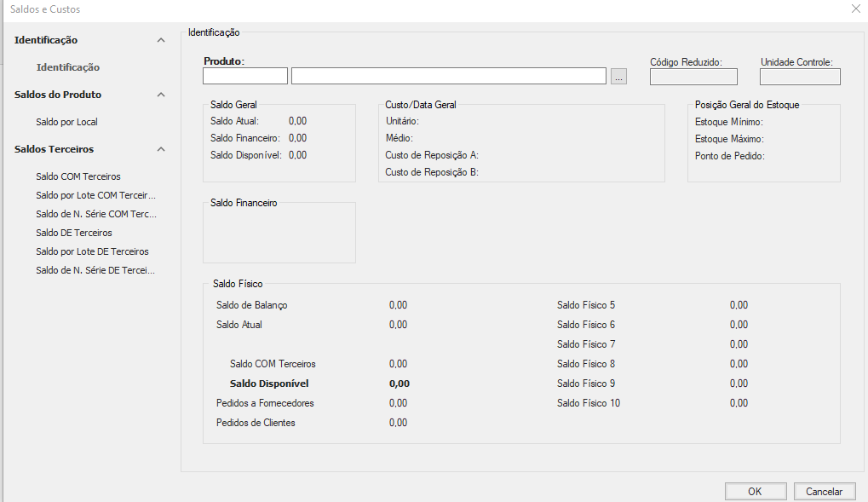Viewport: 868px width, 502px height.
Task: Select Saldo por Lote COM Terceiros
Action: [x=95, y=195]
